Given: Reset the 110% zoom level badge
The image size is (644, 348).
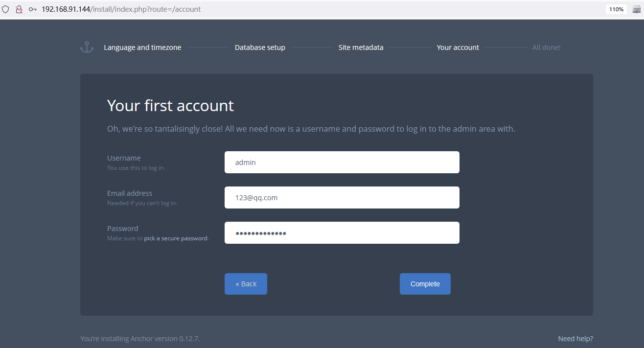Looking at the screenshot, I should [616, 9].
